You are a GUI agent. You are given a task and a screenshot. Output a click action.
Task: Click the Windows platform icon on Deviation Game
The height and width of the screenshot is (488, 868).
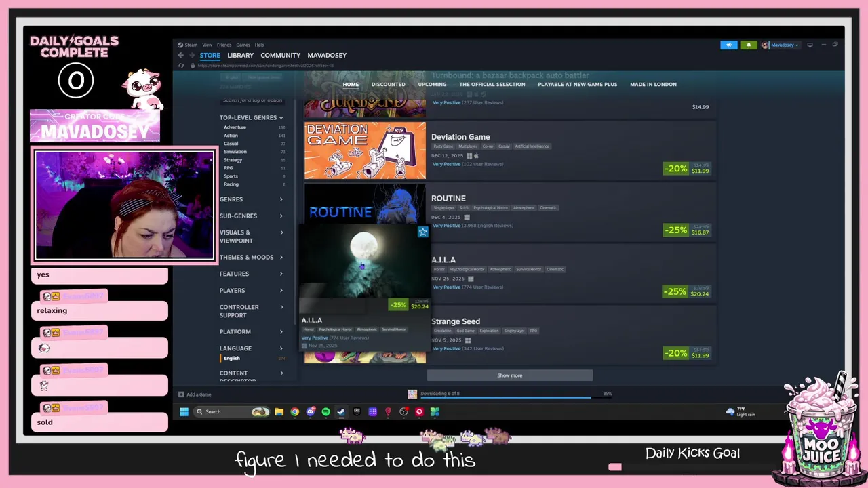click(469, 156)
